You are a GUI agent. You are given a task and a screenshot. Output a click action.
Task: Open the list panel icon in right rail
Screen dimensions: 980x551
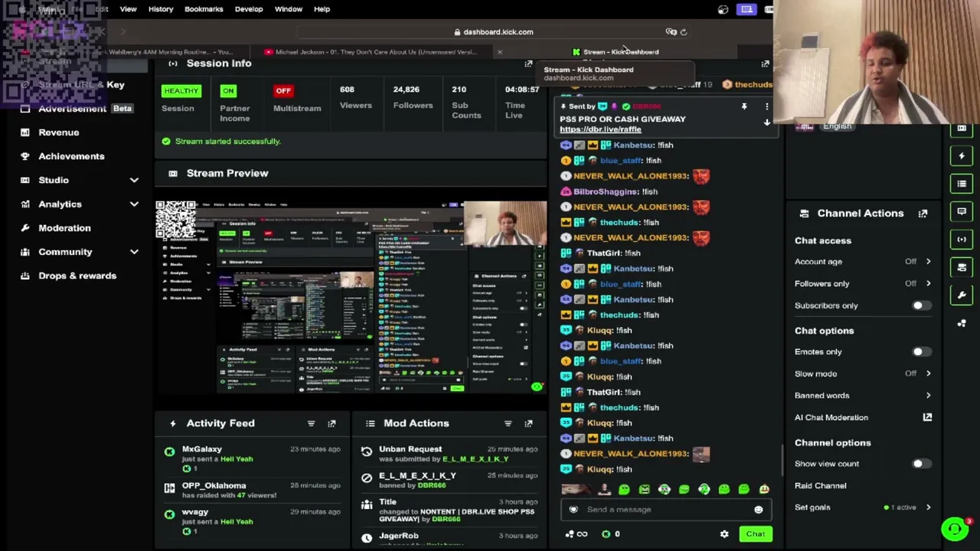[962, 184]
